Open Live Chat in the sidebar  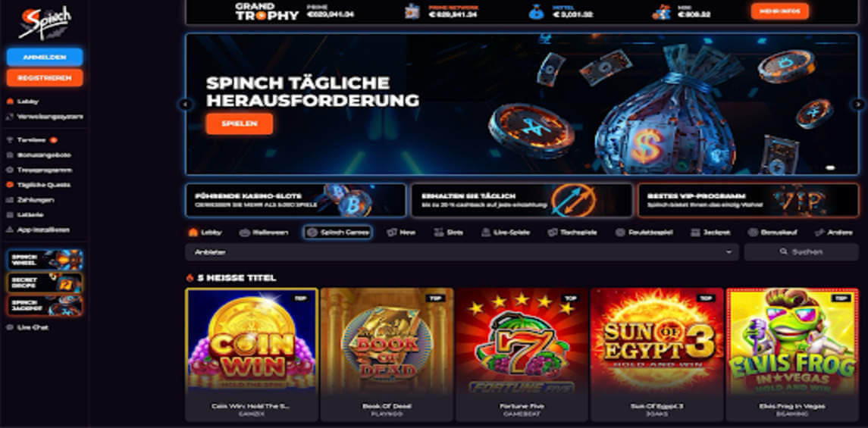[x=27, y=327]
